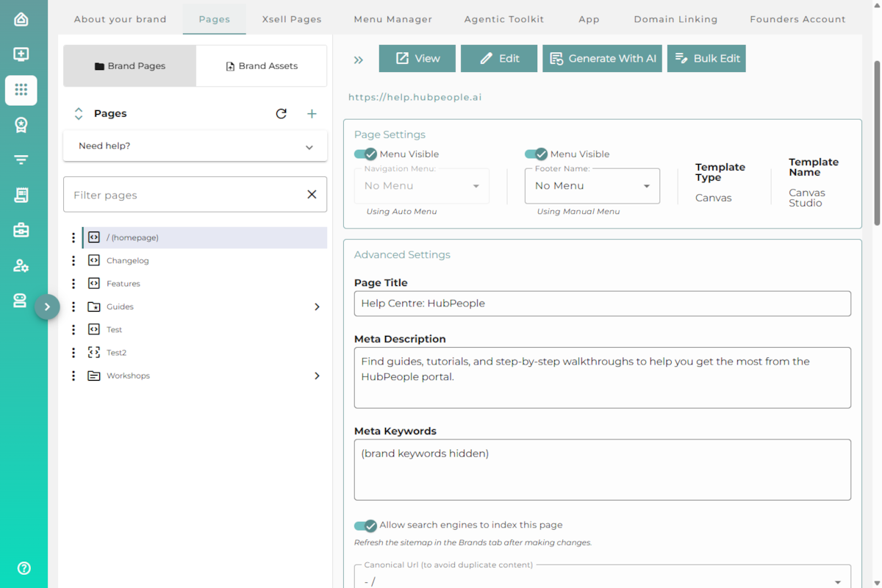Select the Pages tab
The width and height of the screenshot is (882, 588).
click(x=215, y=19)
